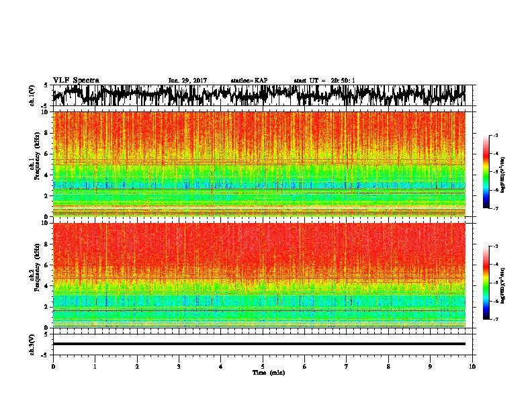Click time axis tick label "7"
This screenshot has height=411, width=532.
(x=347, y=367)
